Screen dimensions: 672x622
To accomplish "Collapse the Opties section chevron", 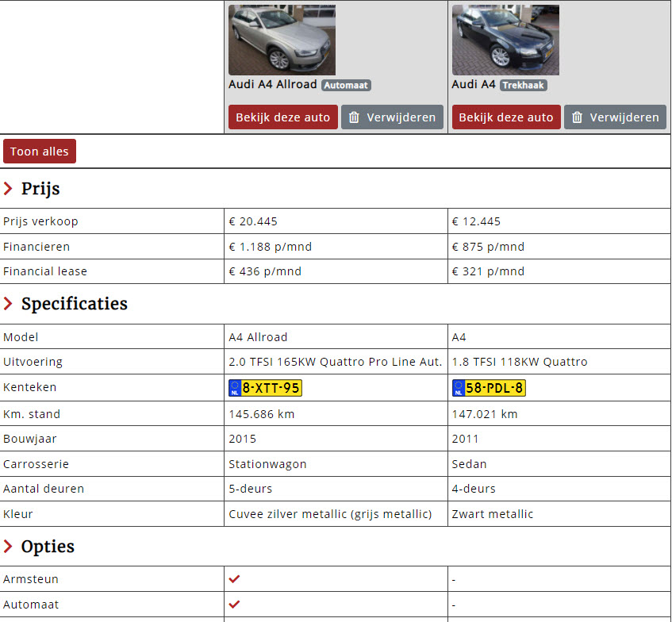I will click(x=8, y=546).
